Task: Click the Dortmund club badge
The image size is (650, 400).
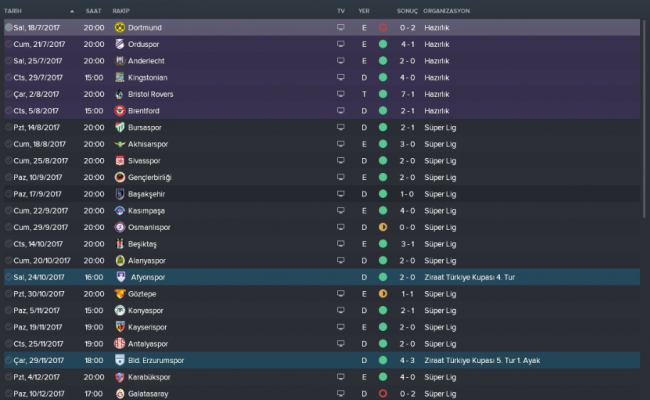Action: pos(119,27)
